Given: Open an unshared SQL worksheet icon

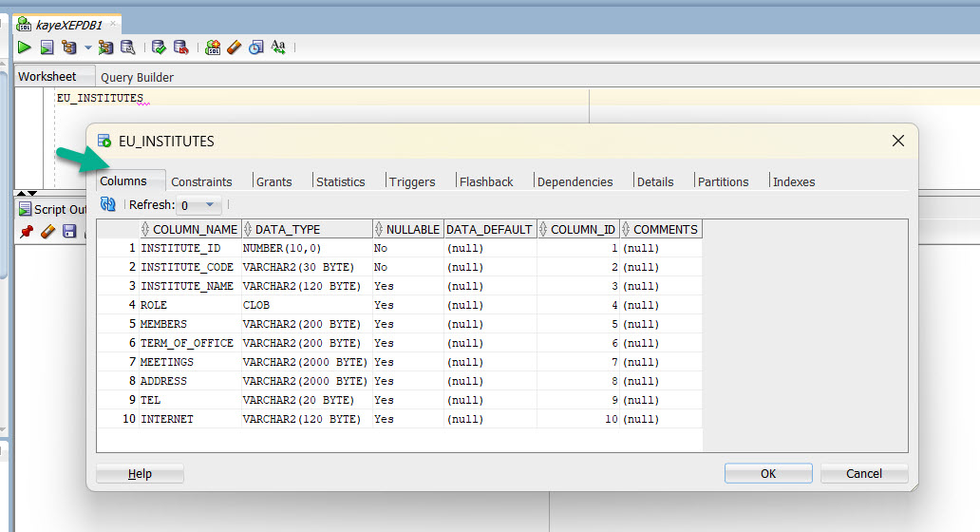Looking at the screenshot, I should pyautogui.click(x=213, y=47).
